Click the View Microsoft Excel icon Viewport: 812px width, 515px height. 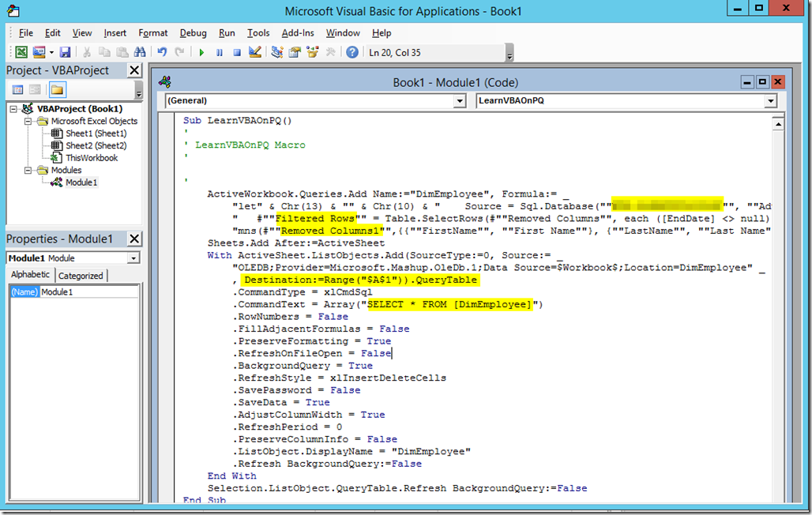click(x=21, y=52)
